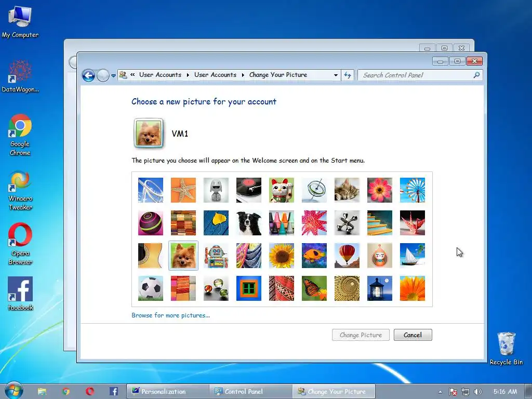The image size is (532, 399).
Task: Switch to Personalization taskbar window
Action: (168, 392)
